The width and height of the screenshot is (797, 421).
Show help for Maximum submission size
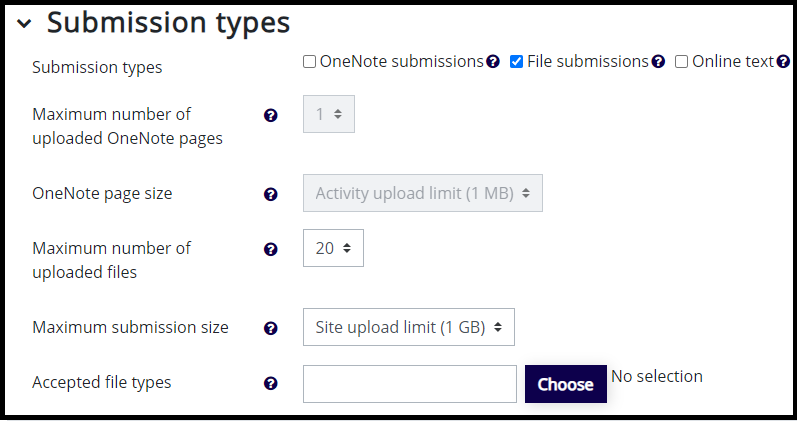[271, 328]
